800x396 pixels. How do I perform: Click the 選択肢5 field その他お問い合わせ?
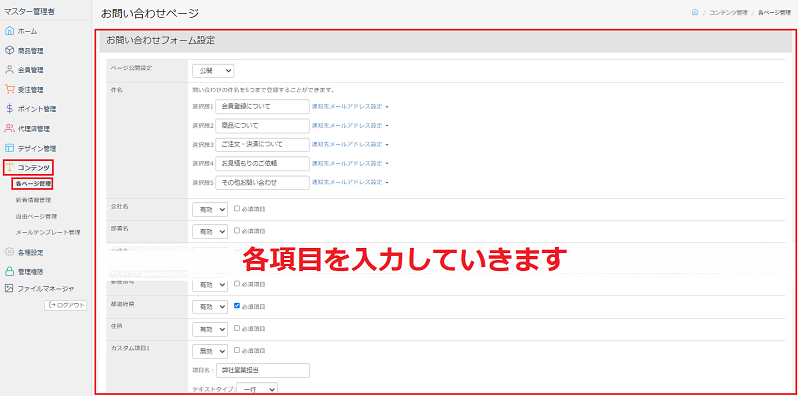coord(262,182)
